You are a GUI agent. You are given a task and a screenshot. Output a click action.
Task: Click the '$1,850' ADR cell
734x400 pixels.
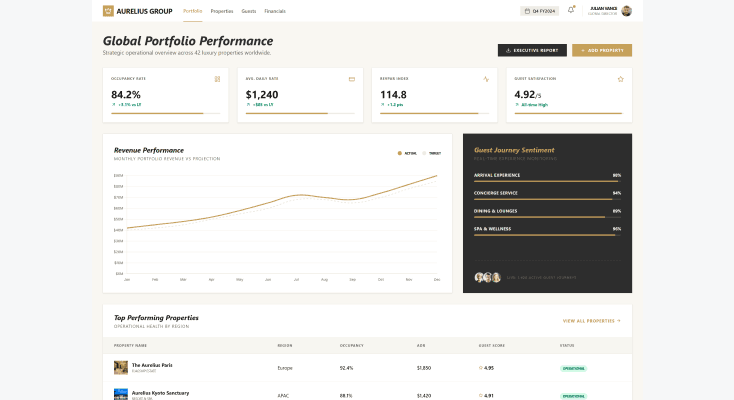point(424,368)
